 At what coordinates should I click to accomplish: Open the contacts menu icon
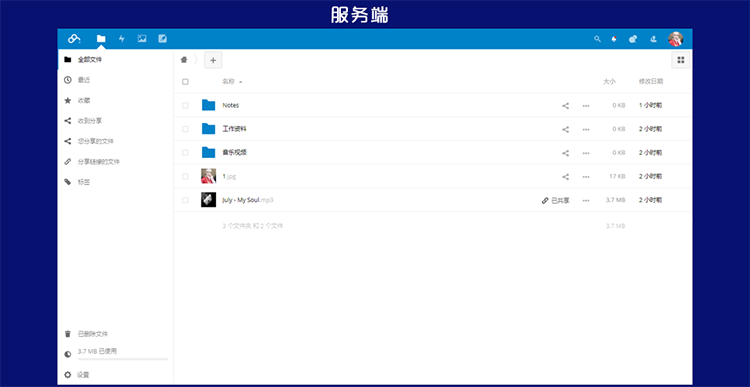pos(653,39)
